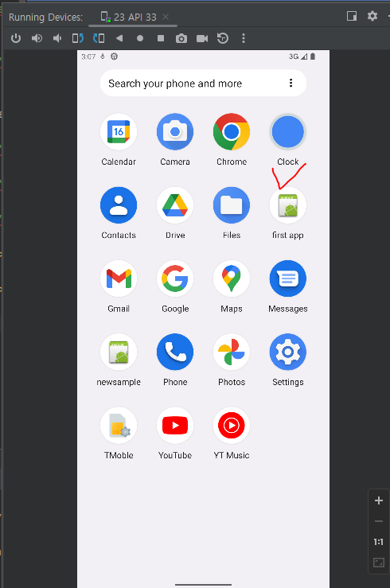Launch Google Drive app
This screenshot has width=390, height=588.
tap(175, 205)
